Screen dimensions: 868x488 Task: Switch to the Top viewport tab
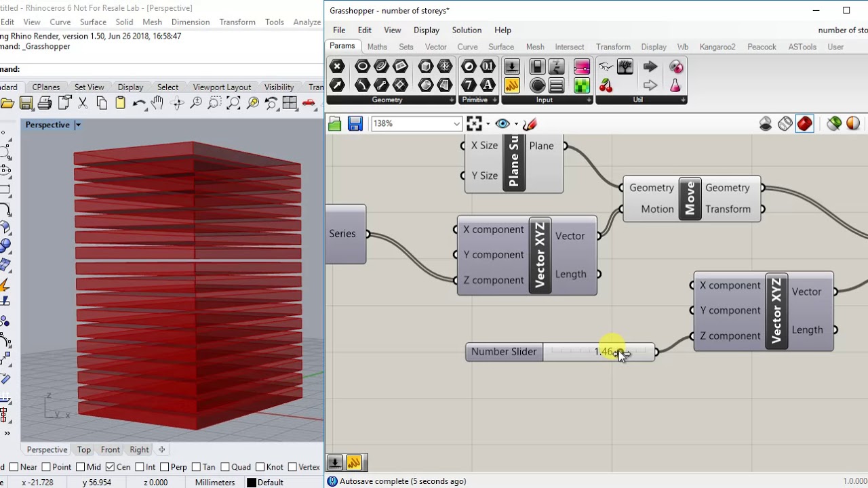click(84, 449)
